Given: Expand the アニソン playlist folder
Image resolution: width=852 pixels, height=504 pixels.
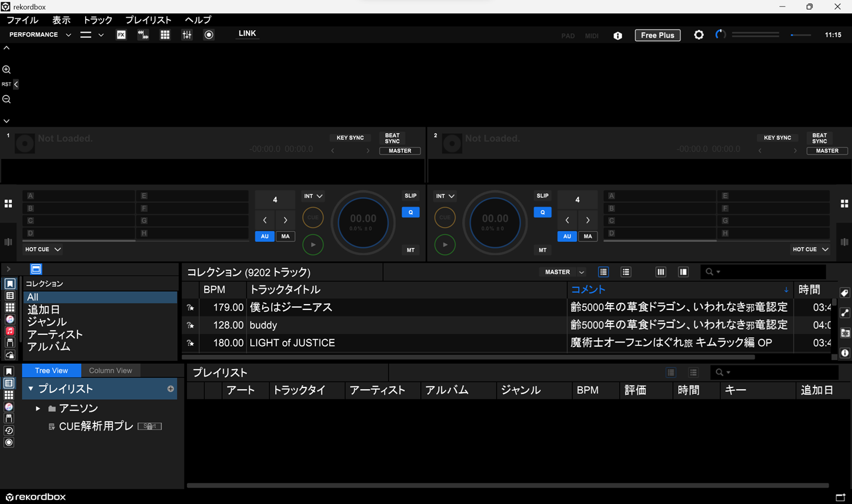Looking at the screenshot, I should click(x=38, y=409).
